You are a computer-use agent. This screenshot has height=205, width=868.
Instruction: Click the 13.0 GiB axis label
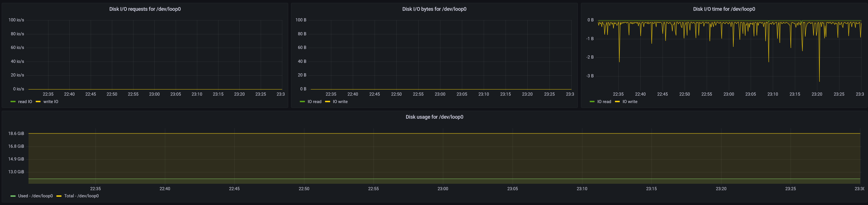tap(16, 172)
